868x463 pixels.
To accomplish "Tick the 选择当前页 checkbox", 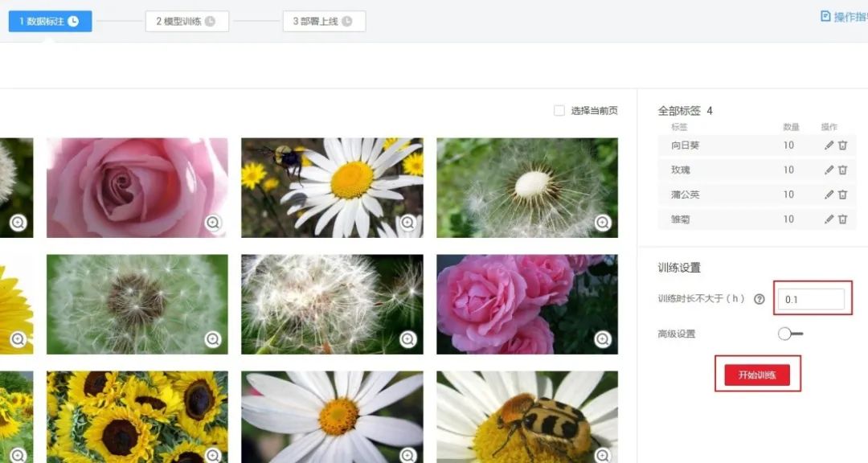I will (x=559, y=111).
